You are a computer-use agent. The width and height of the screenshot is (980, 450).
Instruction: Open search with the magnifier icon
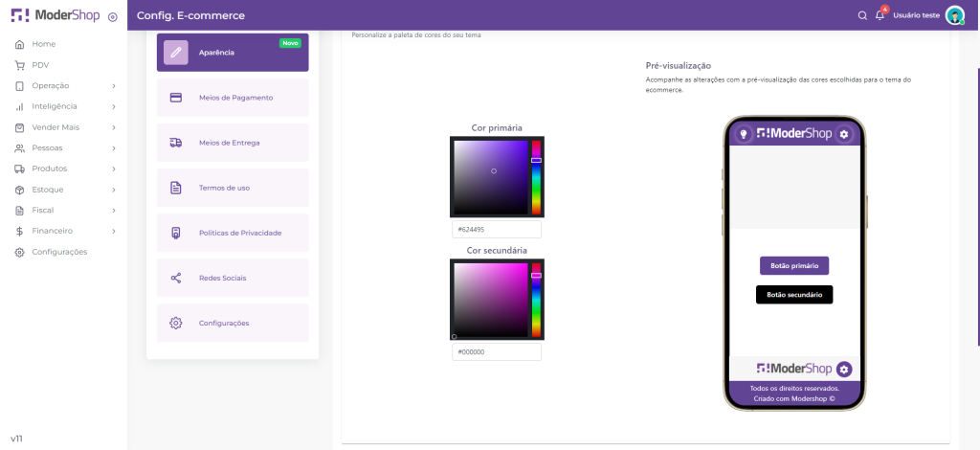coord(862,15)
